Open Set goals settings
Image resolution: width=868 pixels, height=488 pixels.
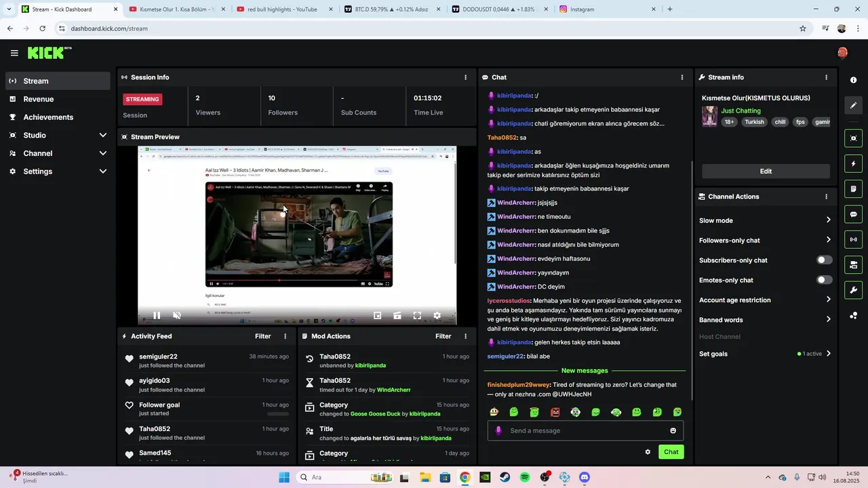766,354
